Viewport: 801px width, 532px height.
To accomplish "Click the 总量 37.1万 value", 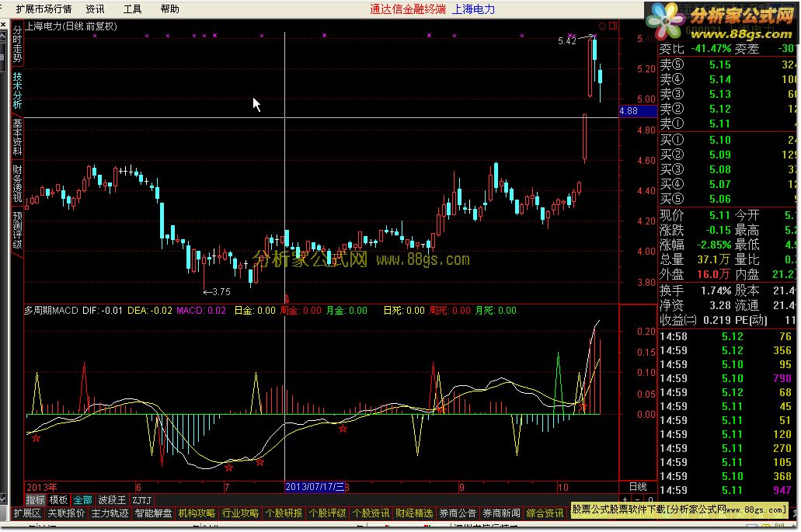I will coord(714,259).
